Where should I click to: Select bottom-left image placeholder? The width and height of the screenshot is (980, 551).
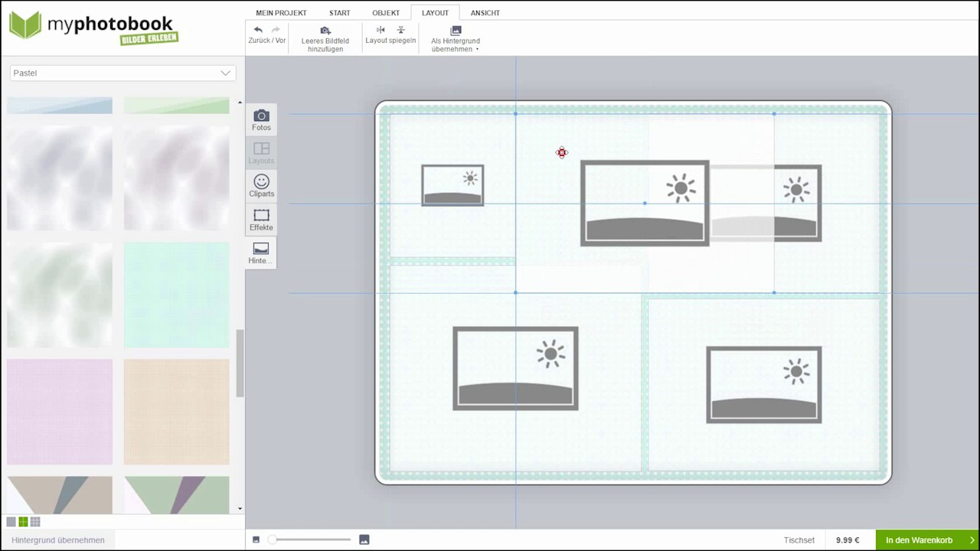(515, 369)
